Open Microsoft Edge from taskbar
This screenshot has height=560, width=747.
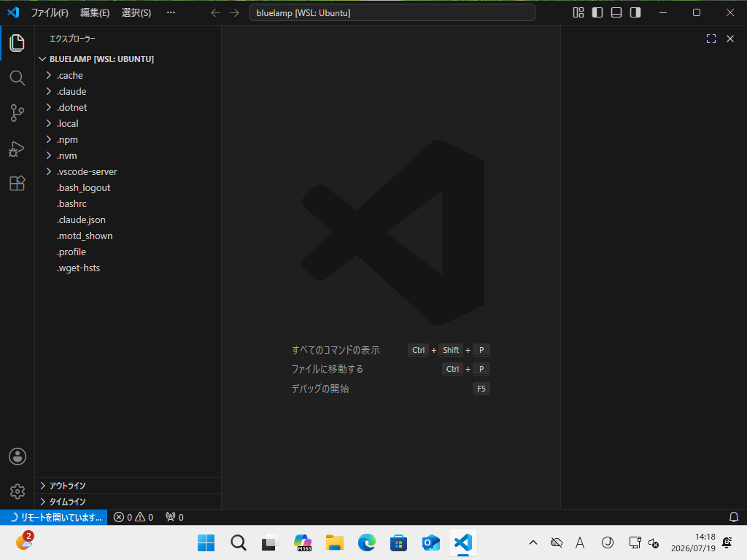(x=367, y=542)
